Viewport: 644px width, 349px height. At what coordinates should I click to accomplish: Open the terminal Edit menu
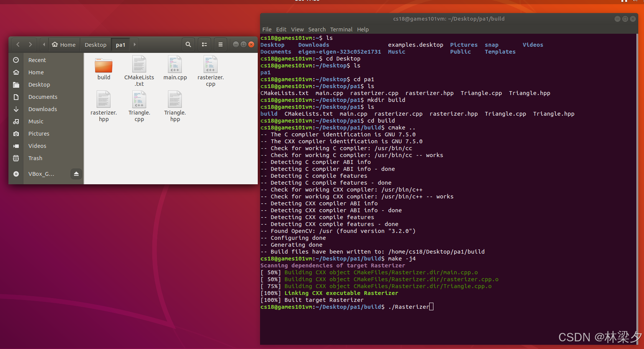[x=281, y=29]
